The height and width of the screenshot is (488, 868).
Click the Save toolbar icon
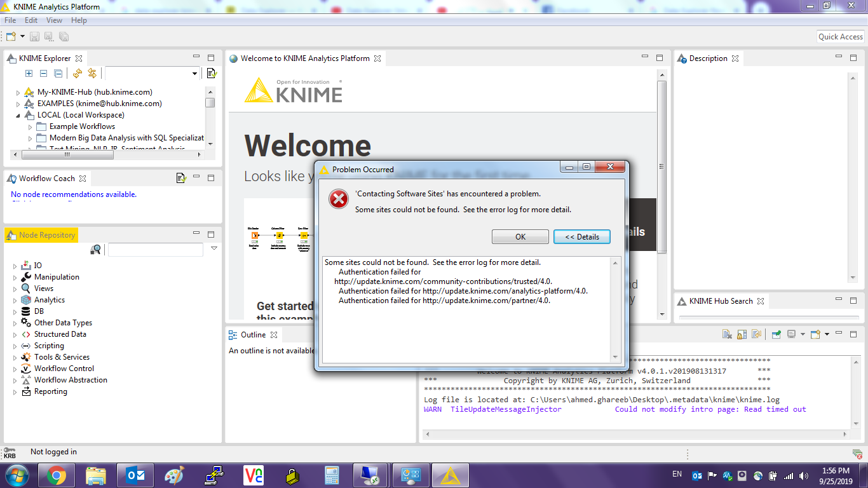[x=34, y=37]
